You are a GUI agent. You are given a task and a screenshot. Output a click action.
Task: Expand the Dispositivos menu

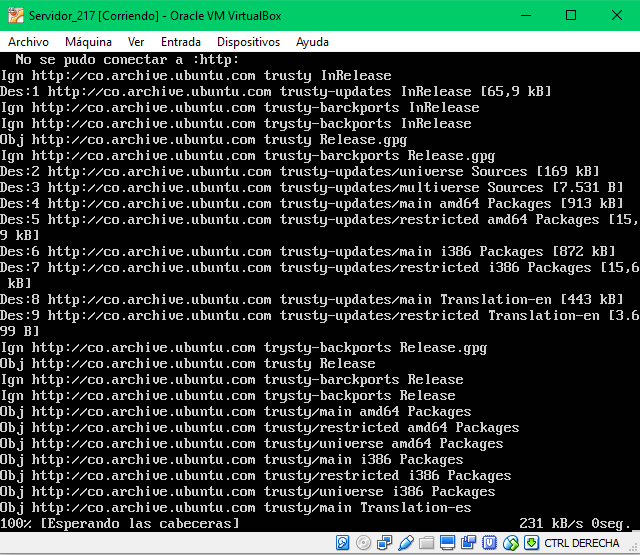click(248, 42)
